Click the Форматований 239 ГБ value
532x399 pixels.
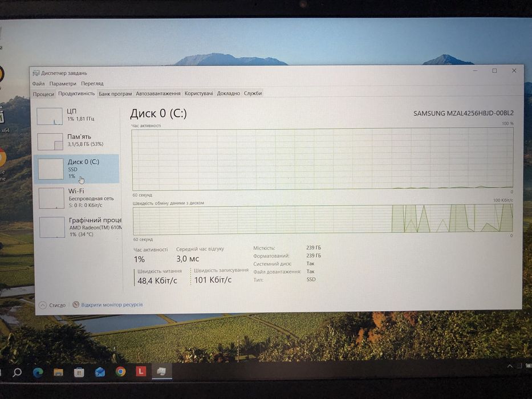(x=314, y=255)
